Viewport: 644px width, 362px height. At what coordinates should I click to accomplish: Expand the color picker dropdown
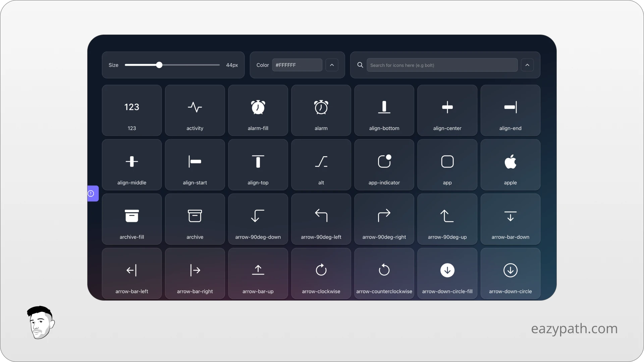click(331, 65)
